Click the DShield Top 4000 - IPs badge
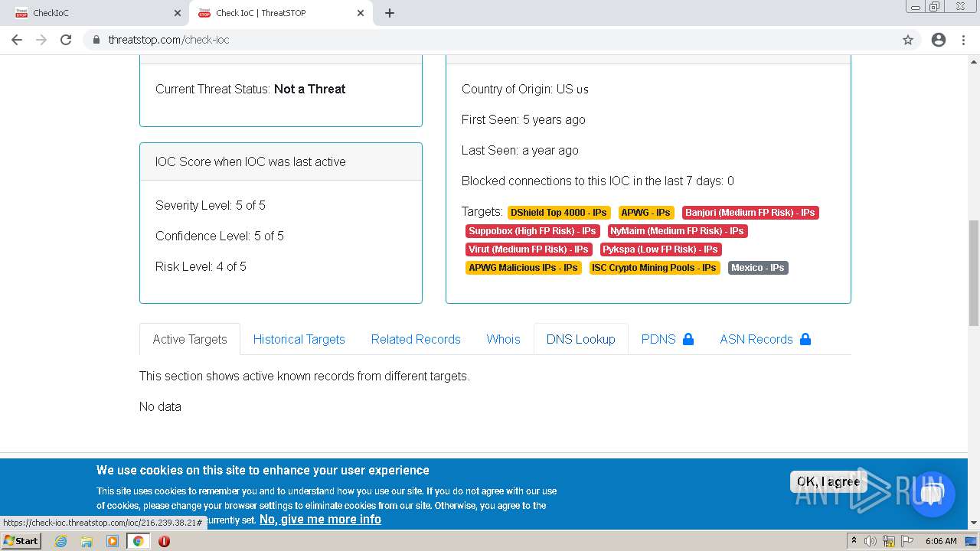Screen dimensions: 980x551 point(559,213)
